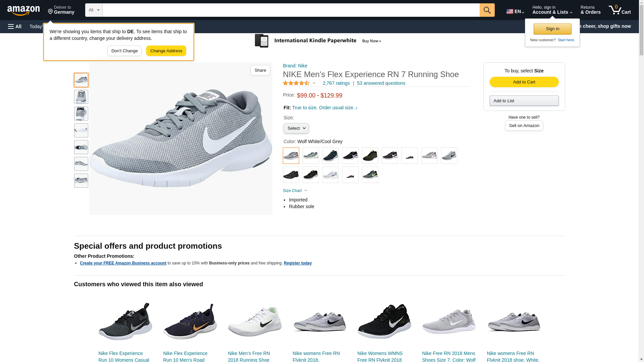The height and width of the screenshot is (362, 644).
Task: Click the International Kindle Paperwhite banner
Action: [318, 41]
